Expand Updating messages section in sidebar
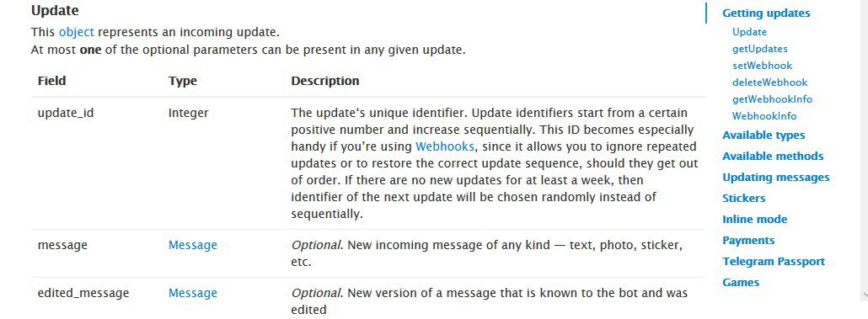The width and height of the screenshot is (868, 319). tap(775, 178)
